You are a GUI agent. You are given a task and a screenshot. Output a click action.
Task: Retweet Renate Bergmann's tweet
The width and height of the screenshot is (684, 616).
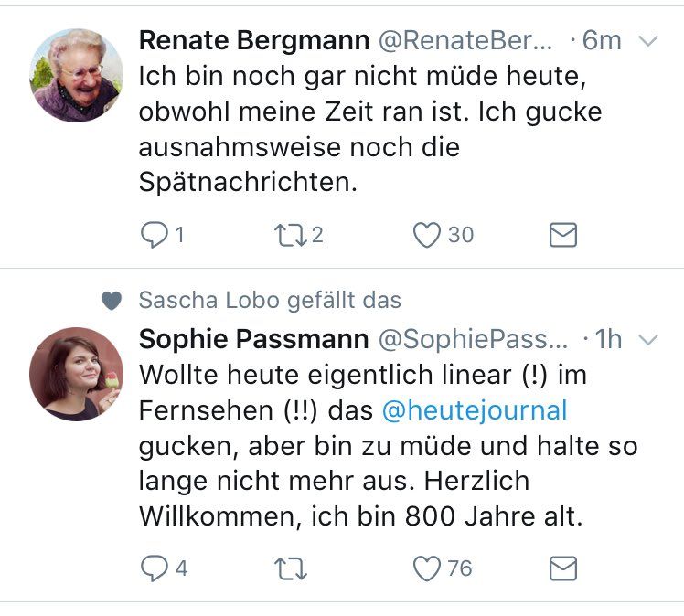(290, 235)
